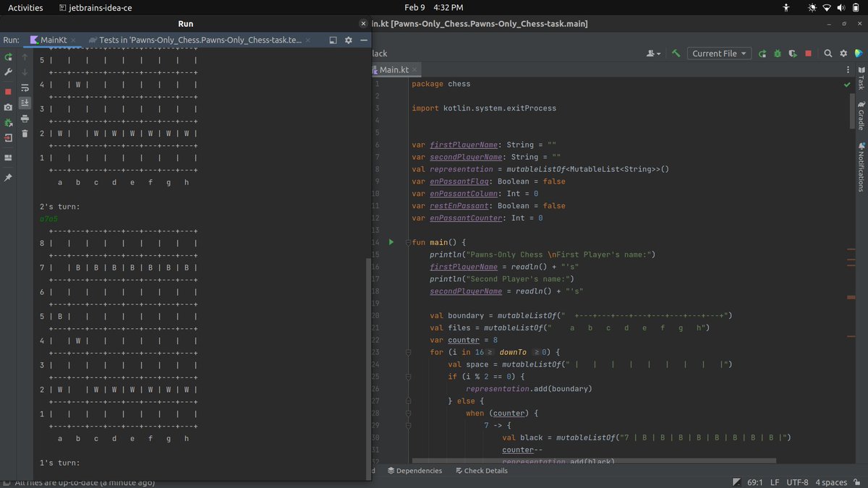The image size is (868, 488).
Task: Print console output
Action: (25, 119)
